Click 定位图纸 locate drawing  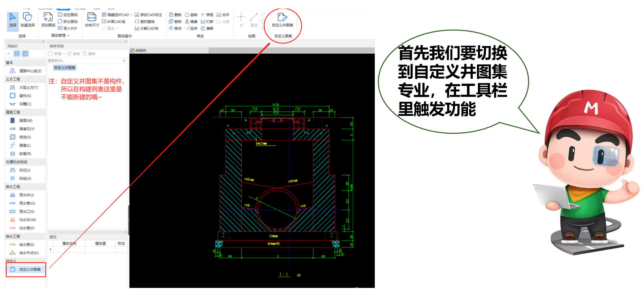pyautogui.click(x=68, y=15)
